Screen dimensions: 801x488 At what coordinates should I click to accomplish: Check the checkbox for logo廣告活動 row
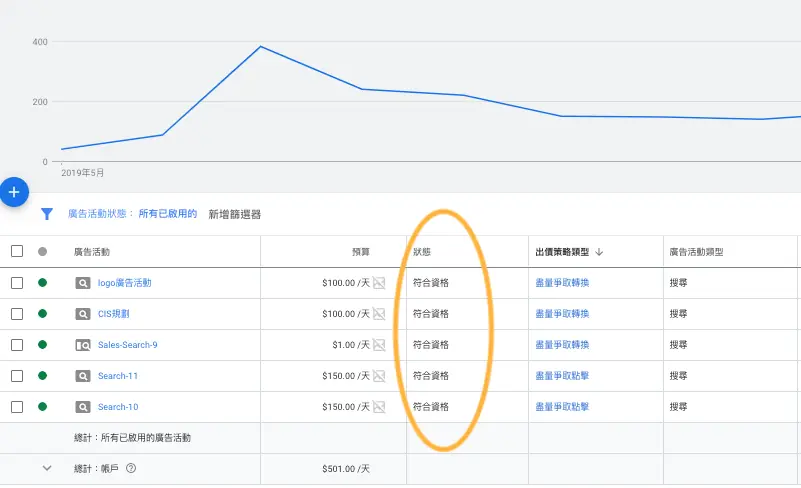coord(17,283)
